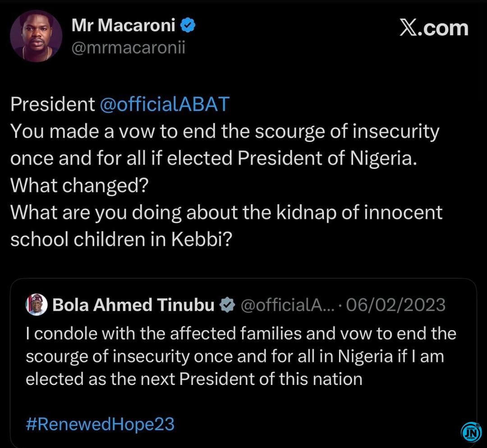Click the "school children in Kebbi?" line
The width and height of the screenshot is (487, 448).
click(121, 239)
